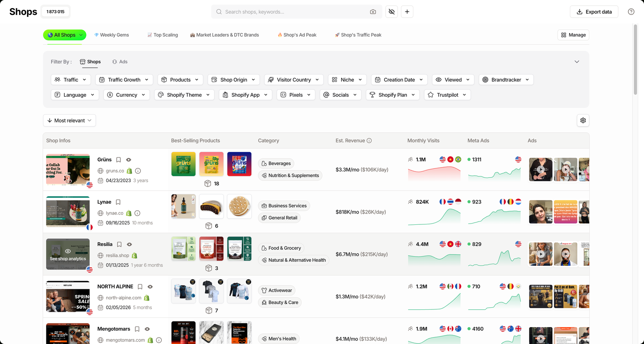Open the Trustpilot filter dropdown
This screenshot has width=644, height=344.
(448, 95)
